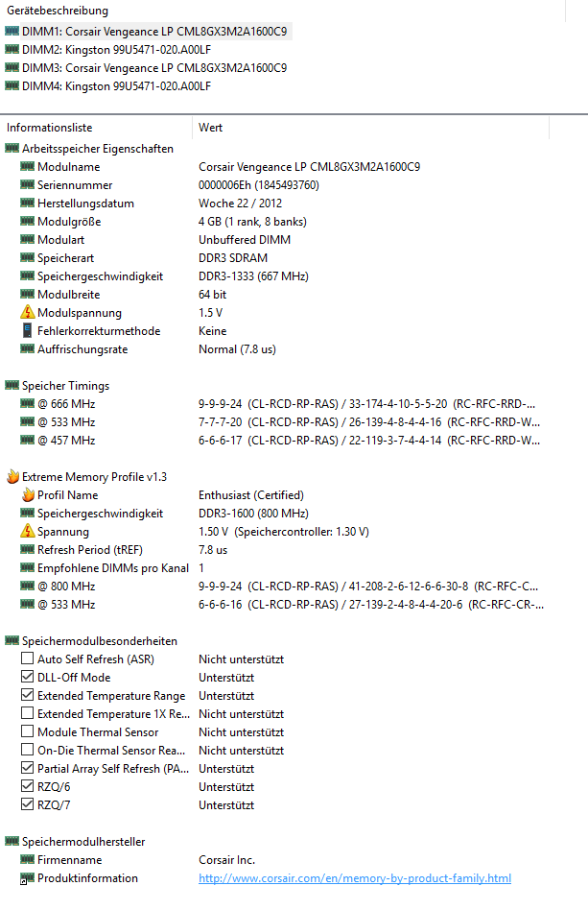Viewport: 588px width, 910px height.
Task: Click the Auffrischungsrate row icon
Action: point(27,348)
